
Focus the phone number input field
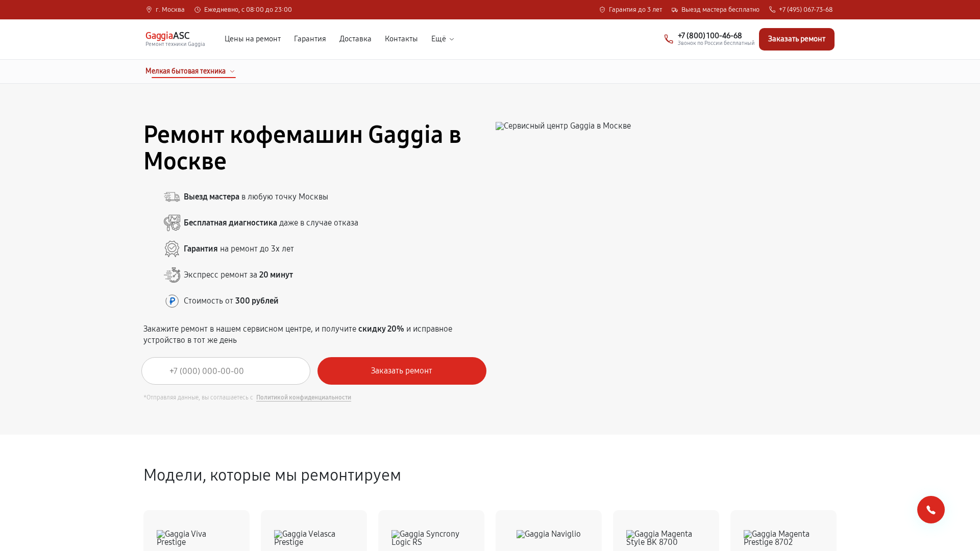coord(226,371)
